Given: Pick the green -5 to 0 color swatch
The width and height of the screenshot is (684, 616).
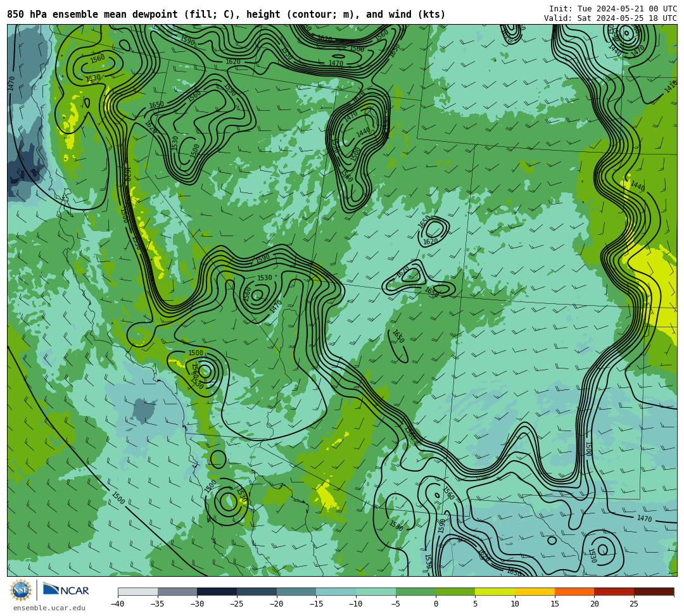Looking at the screenshot, I should point(415,591).
